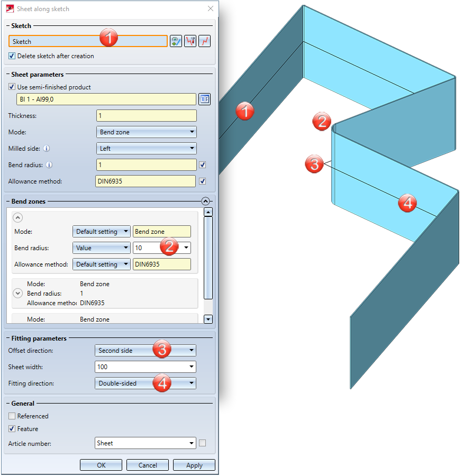Expand the second bend zone entry
Viewport: 463px width, 476px height.
click(17, 293)
